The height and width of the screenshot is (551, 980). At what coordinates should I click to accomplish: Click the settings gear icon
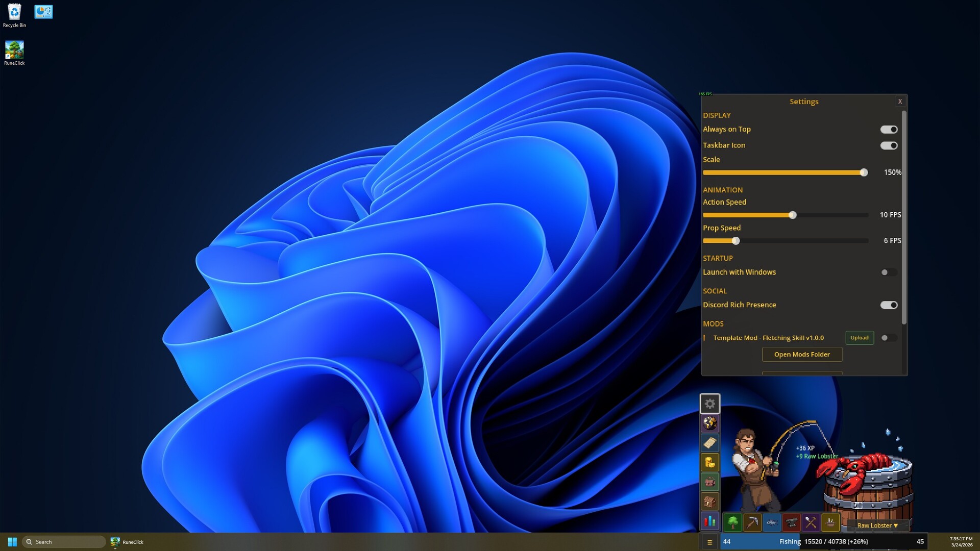[x=709, y=404]
